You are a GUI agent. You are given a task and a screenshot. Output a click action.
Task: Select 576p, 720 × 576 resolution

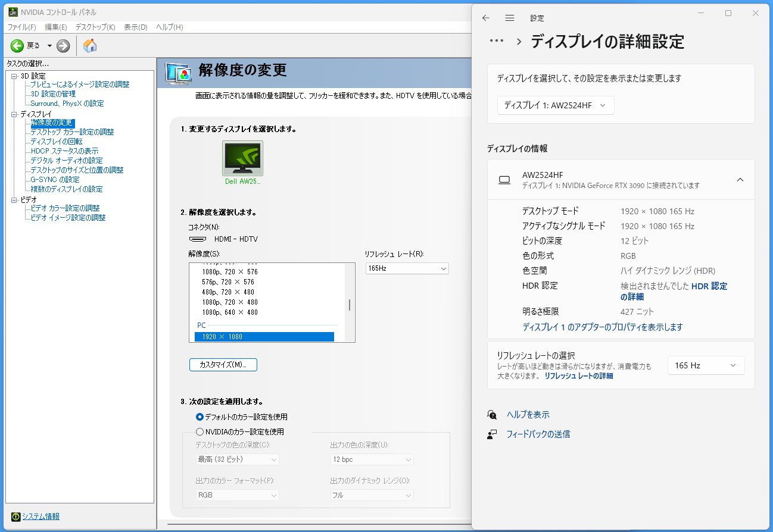(228, 282)
